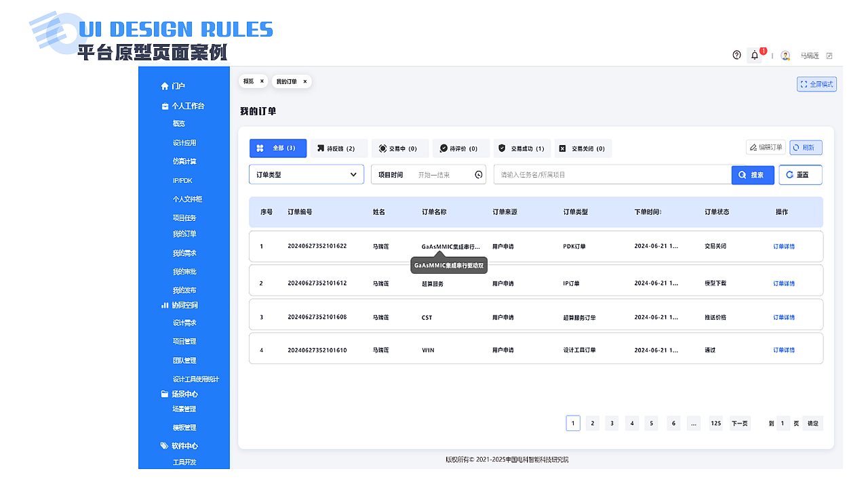Click the pencil icon in 编辑订单

tap(753, 147)
